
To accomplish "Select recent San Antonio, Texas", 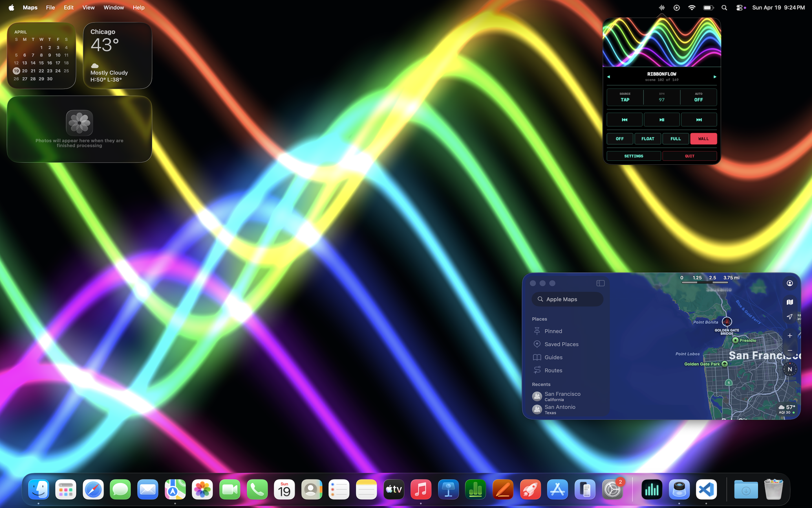I will [567, 410].
